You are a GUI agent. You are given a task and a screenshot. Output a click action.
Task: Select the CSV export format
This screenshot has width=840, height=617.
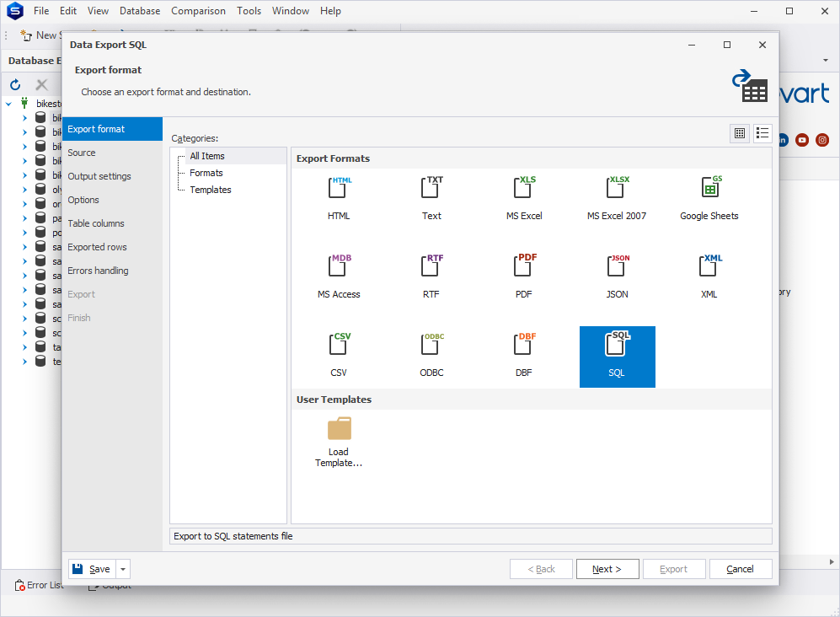[x=339, y=355]
